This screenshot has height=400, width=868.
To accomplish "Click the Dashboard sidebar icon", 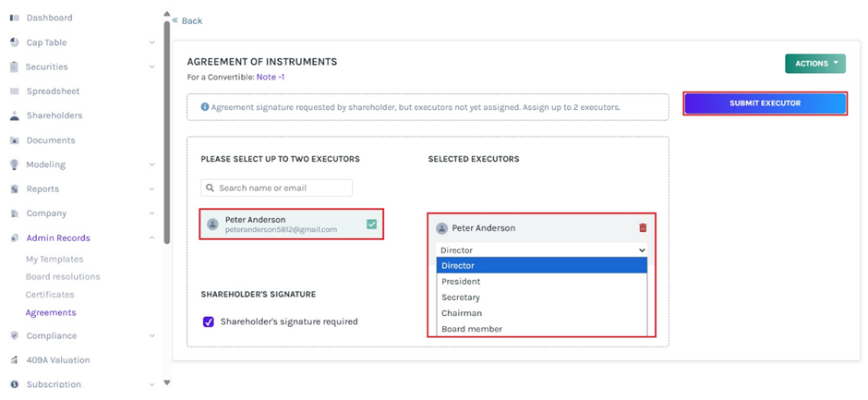I will [x=15, y=18].
